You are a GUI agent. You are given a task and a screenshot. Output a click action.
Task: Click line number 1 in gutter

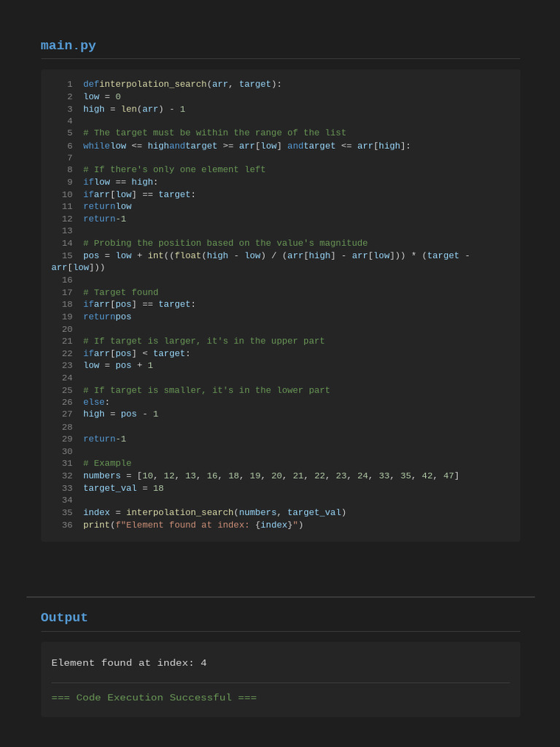click(69, 85)
